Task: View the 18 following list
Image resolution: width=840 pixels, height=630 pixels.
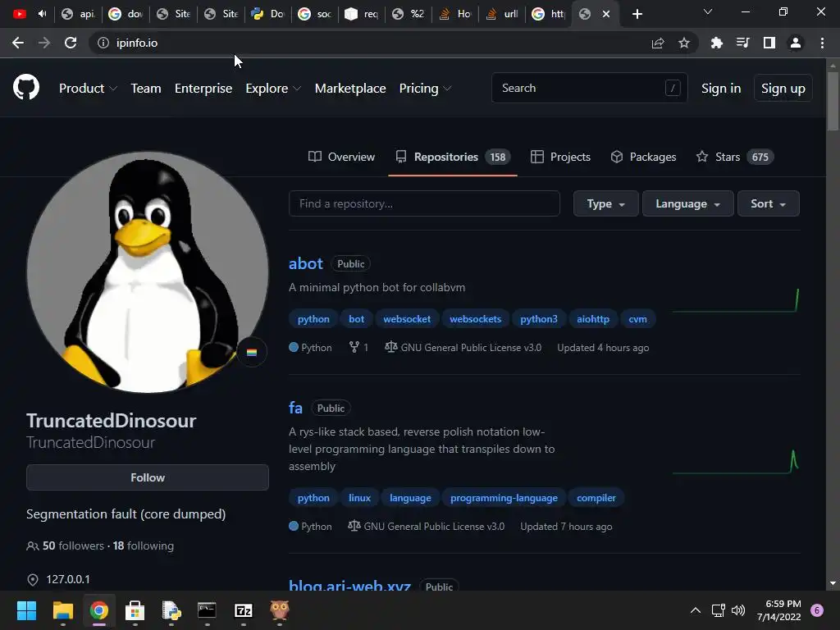Action: (x=144, y=546)
